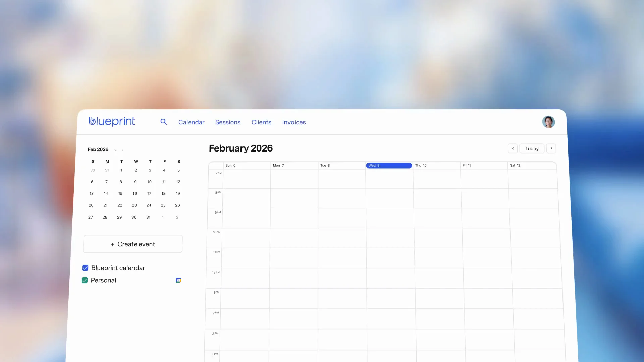Screen dimensions: 644x362
Task: Uncheck the Blueprint calendar checkbox
Action: pos(85,268)
